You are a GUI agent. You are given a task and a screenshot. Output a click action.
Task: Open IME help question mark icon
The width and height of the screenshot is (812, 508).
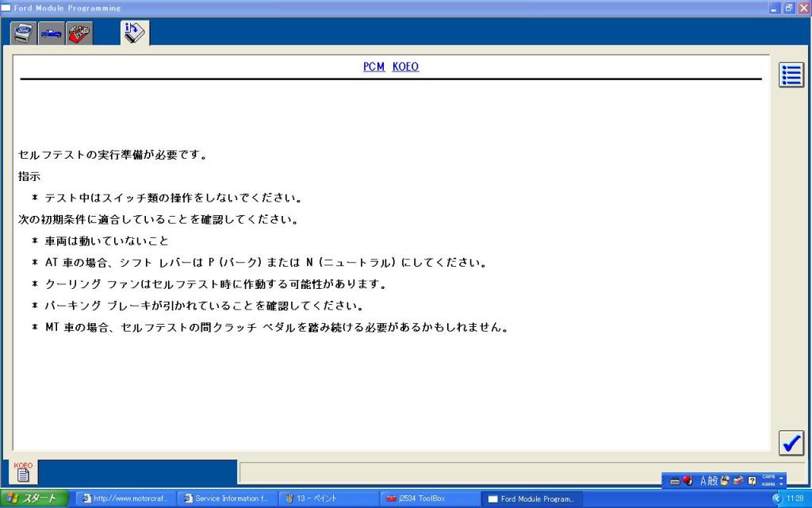753,481
